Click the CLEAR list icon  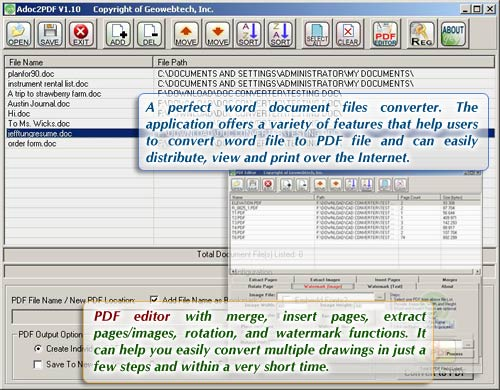[348, 34]
